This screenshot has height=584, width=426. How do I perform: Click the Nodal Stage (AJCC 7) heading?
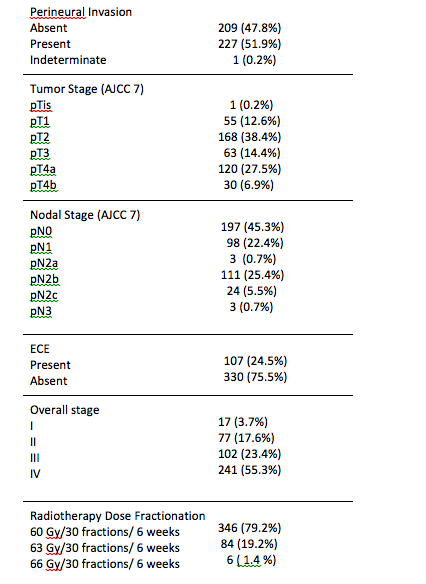pyautogui.click(x=85, y=215)
